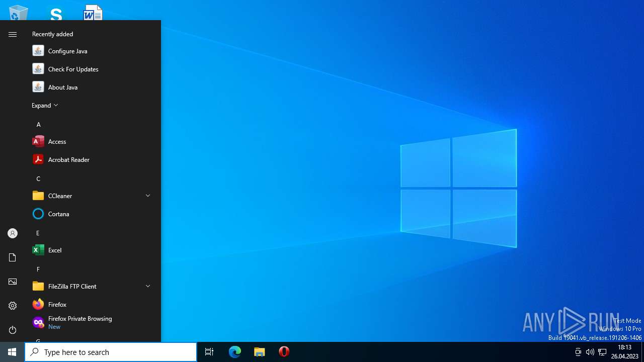Select the letter C section header

(38, 178)
